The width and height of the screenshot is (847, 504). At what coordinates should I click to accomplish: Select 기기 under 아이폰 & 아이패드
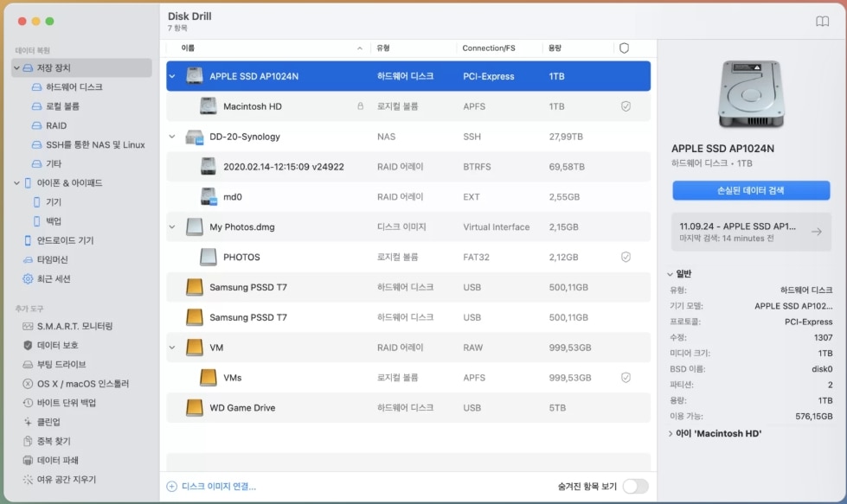(x=54, y=201)
